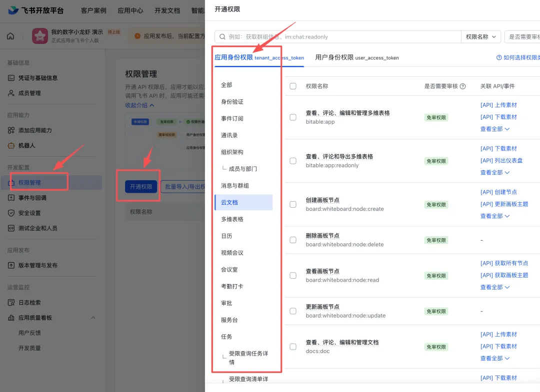
Task: Expand 查看全部 for node:read row
Action: (495, 287)
